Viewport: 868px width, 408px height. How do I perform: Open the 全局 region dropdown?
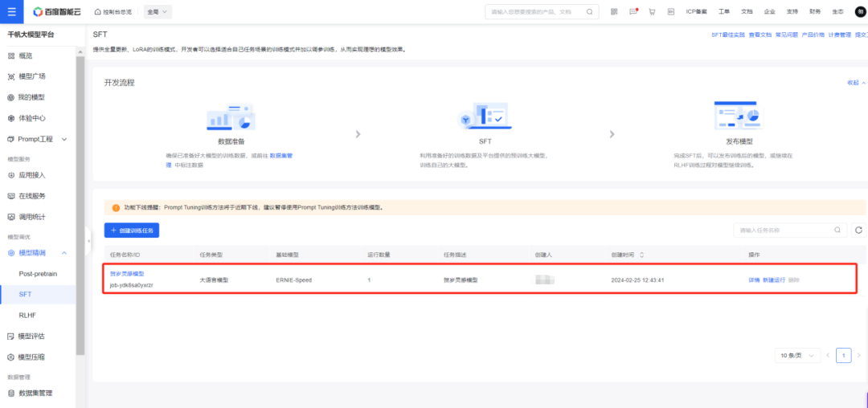pyautogui.click(x=158, y=11)
